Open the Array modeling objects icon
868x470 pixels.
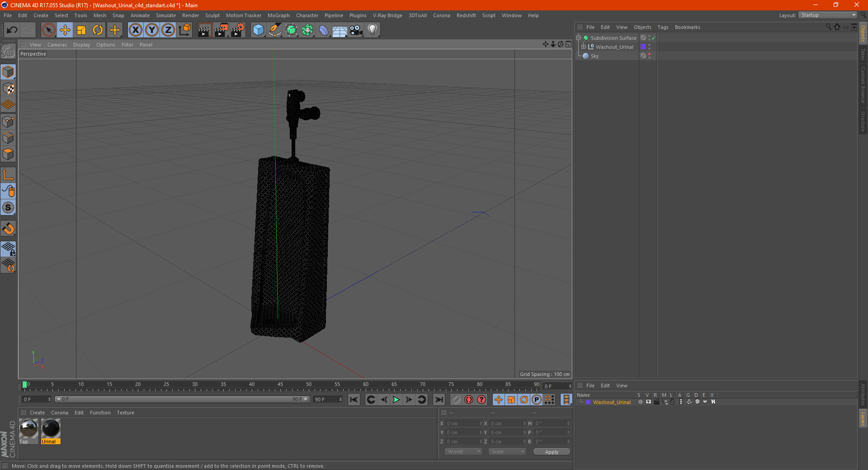tap(307, 30)
